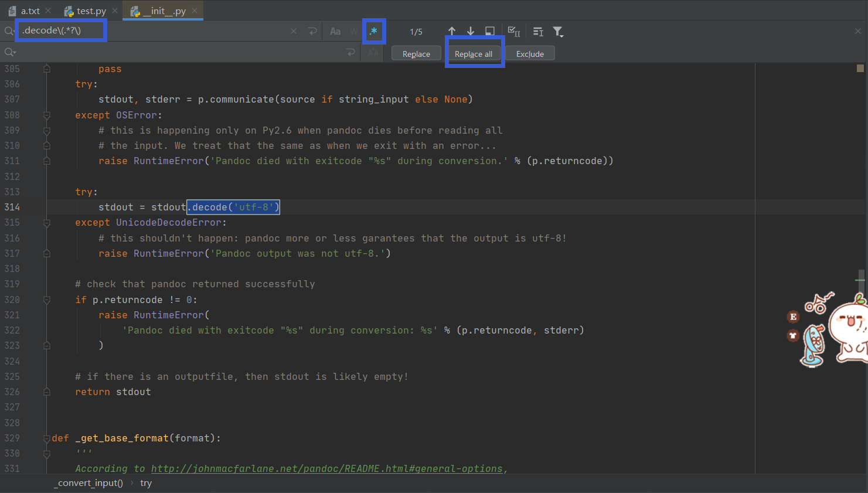Image resolution: width=868 pixels, height=493 pixels.
Task: Open replace history magnifier dropdown
Action: [9, 52]
